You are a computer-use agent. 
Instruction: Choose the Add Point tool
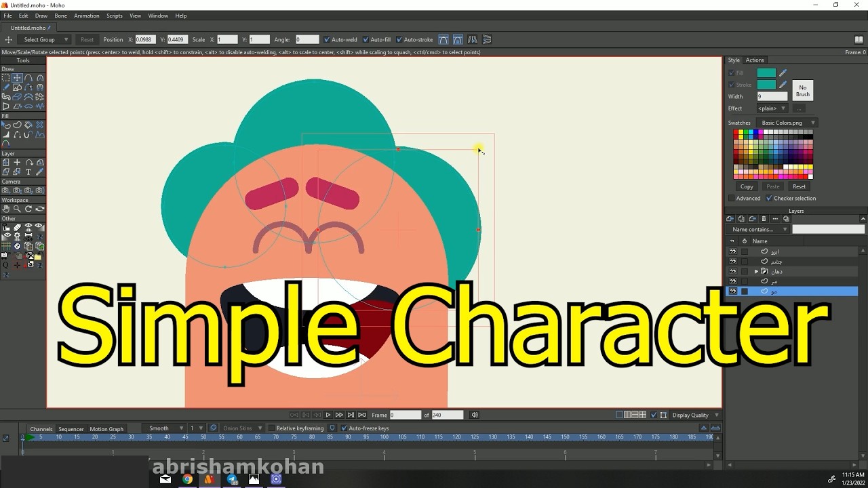click(28, 77)
